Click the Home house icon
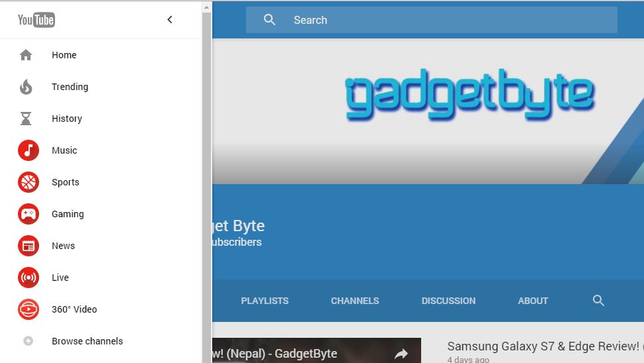The height and width of the screenshot is (363, 644). (26, 55)
